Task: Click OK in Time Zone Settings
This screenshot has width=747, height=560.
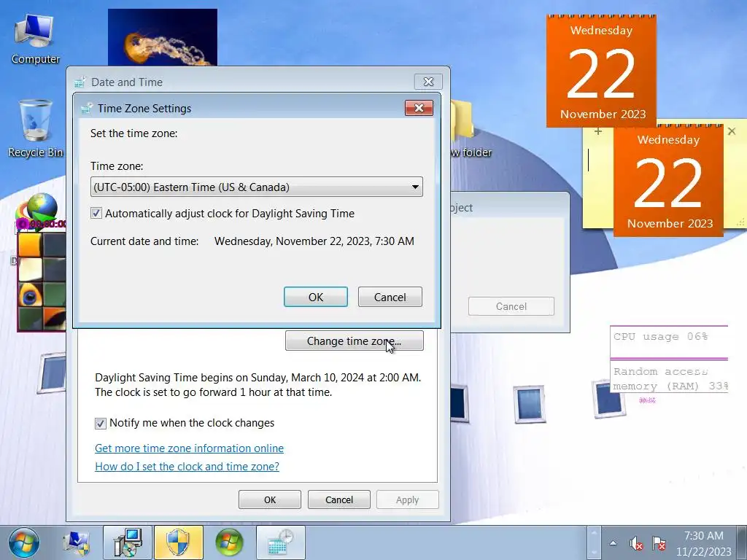Action: (316, 297)
